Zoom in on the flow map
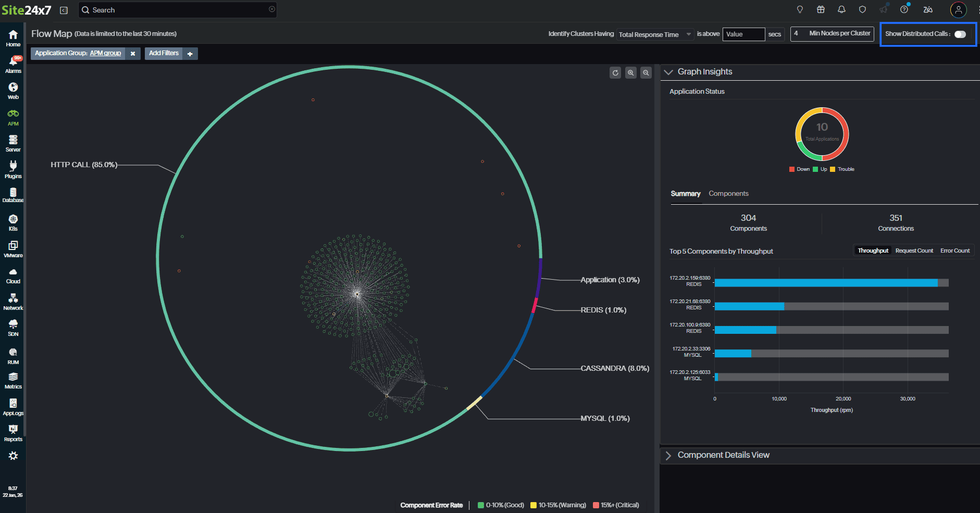 [x=630, y=72]
